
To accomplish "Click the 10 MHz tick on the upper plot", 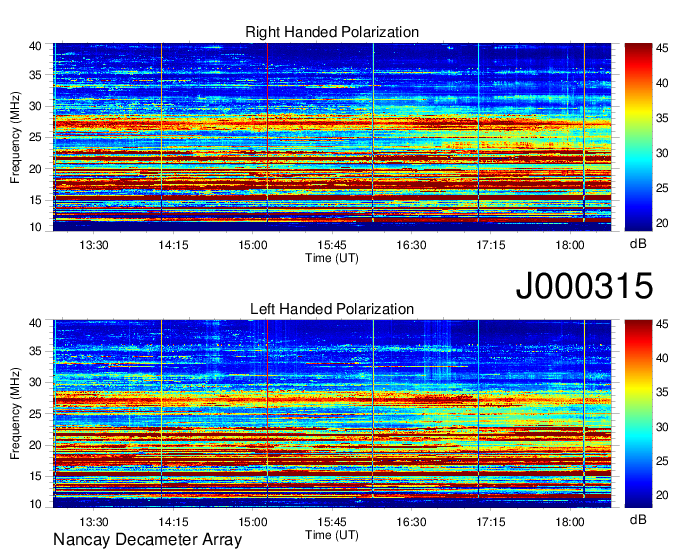I will coord(35,227).
